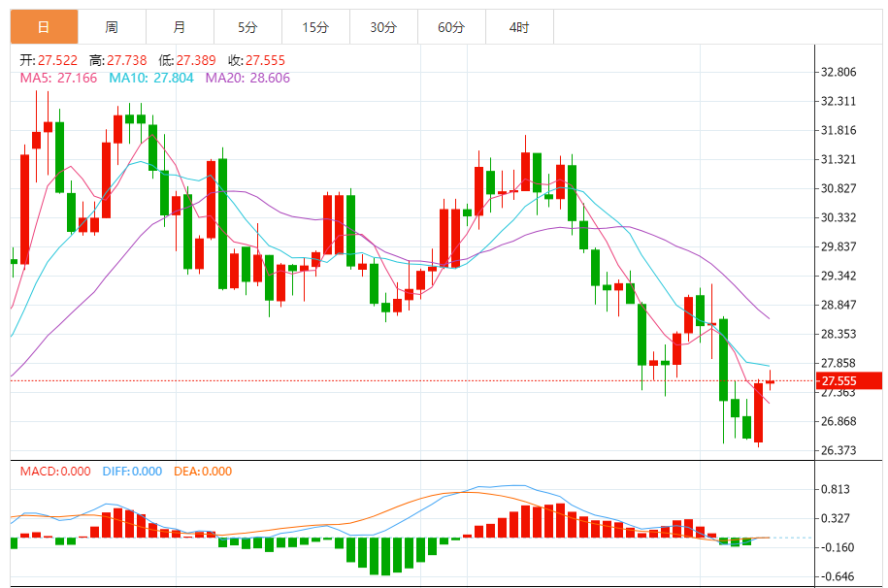Click the 0.813 MACD axis label
Image resolution: width=888 pixels, height=588 pixels.
pos(836,489)
